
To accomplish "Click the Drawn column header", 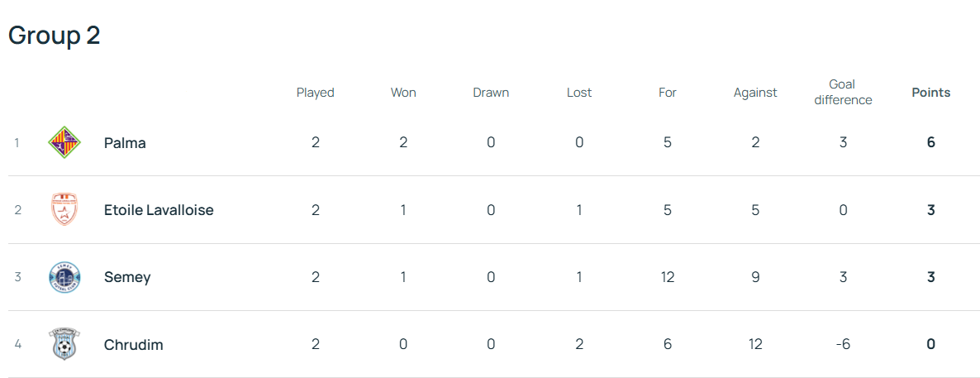I will pos(491,93).
